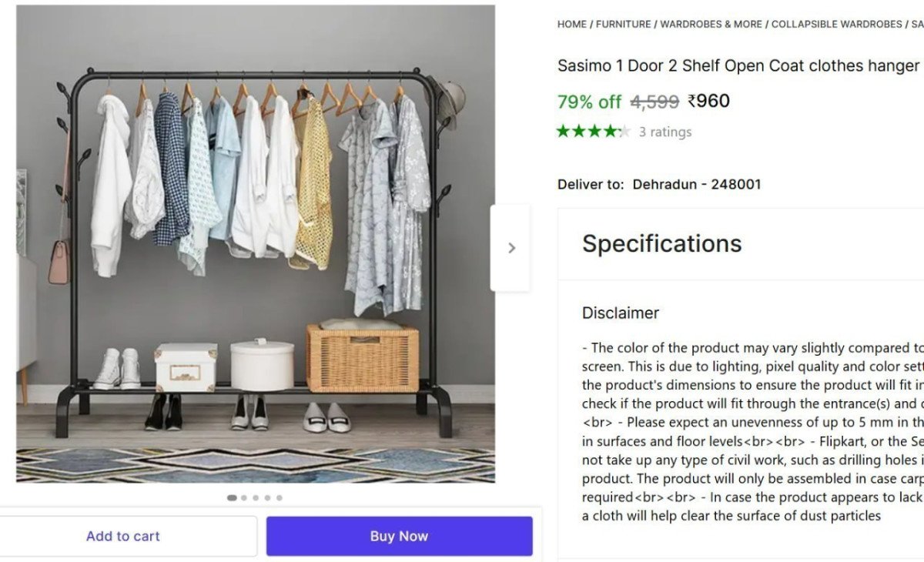Open the FURNITURE breadcrumb link

pos(624,24)
